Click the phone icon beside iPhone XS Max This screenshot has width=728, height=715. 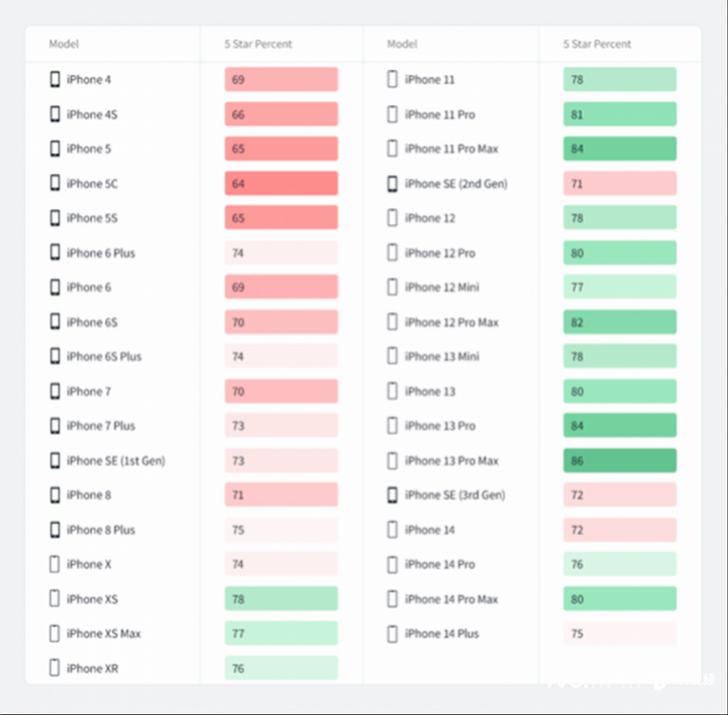tap(55, 633)
